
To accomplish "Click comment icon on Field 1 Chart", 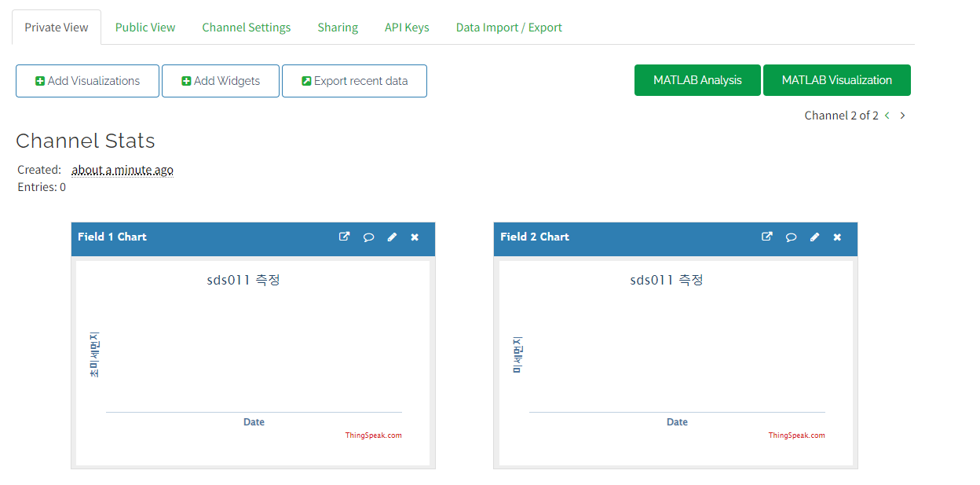I will point(368,237).
